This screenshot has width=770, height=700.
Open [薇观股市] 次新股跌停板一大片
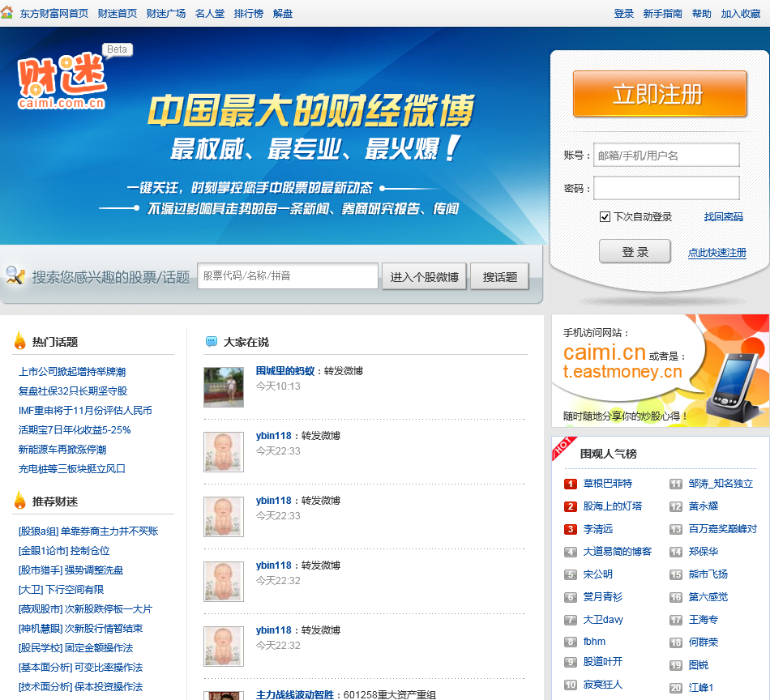85,609
